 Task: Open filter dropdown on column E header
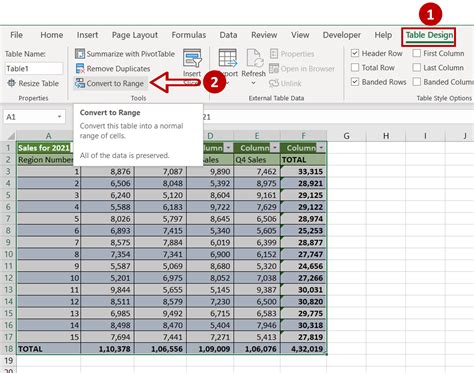point(275,148)
